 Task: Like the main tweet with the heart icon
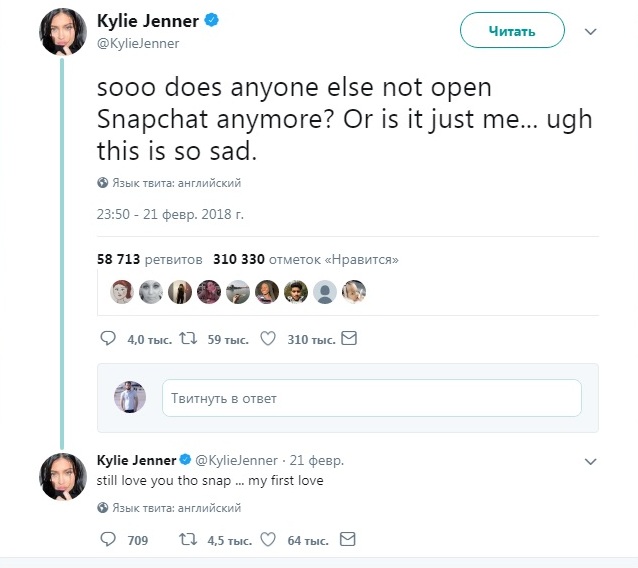pos(268,339)
